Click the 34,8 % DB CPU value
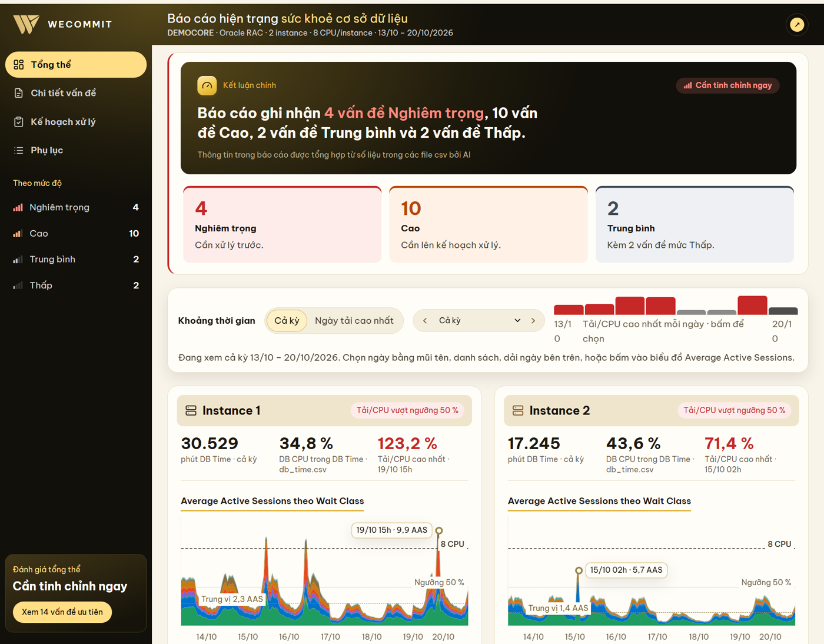This screenshot has height=644, width=824. click(x=306, y=443)
